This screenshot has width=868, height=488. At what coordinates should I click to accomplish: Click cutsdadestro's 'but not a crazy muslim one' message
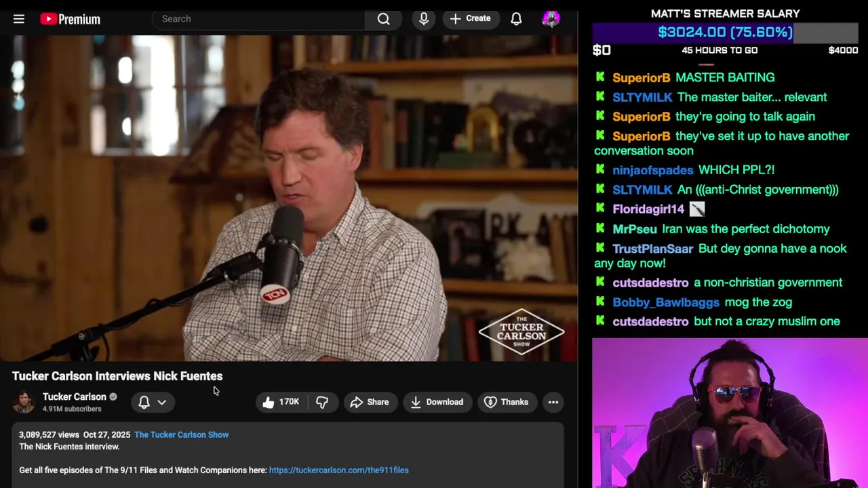pos(767,321)
